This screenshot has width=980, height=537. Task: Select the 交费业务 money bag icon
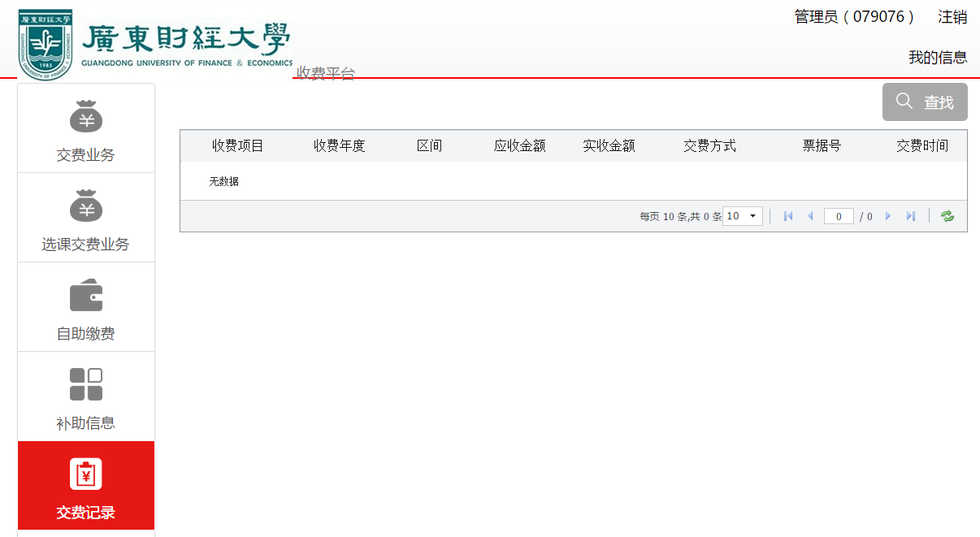85,115
